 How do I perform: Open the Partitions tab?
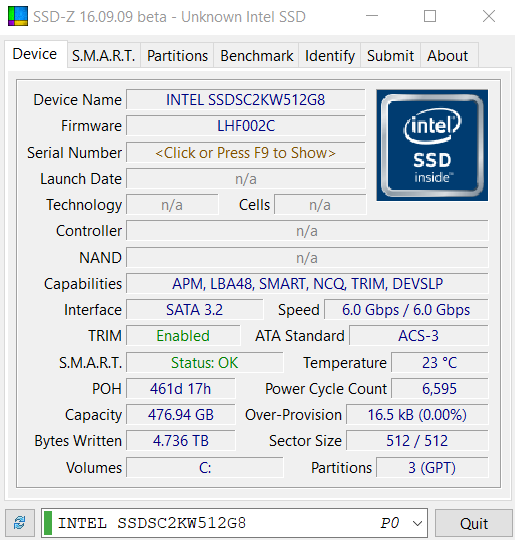pyautogui.click(x=177, y=55)
